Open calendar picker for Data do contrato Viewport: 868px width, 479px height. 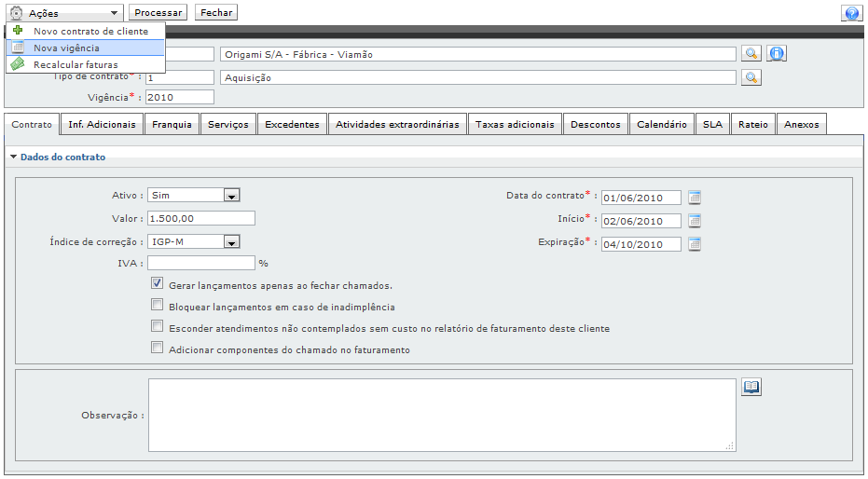click(695, 197)
